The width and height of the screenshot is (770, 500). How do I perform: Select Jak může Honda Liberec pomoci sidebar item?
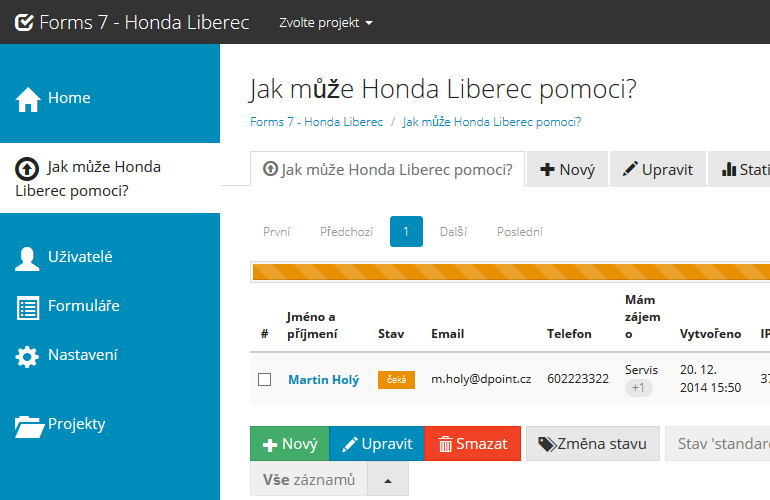(110, 178)
